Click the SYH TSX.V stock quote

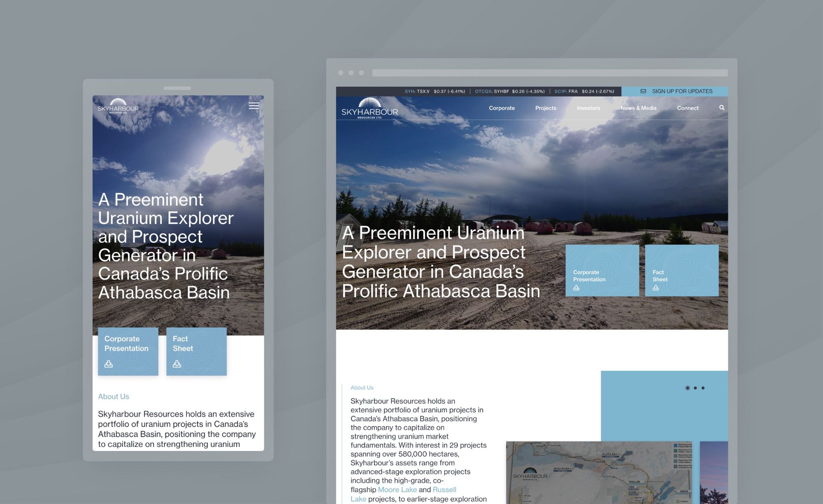(435, 91)
